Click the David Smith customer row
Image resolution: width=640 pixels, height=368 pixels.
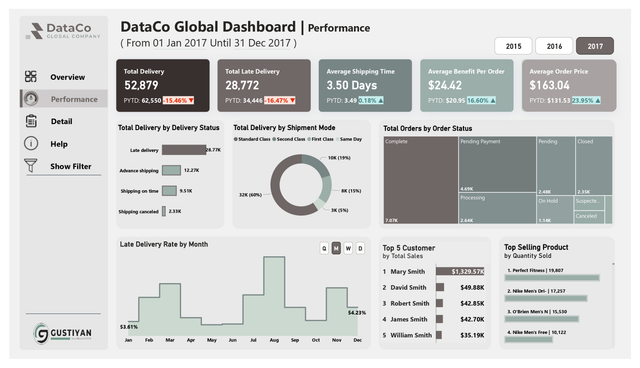tap(433, 287)
